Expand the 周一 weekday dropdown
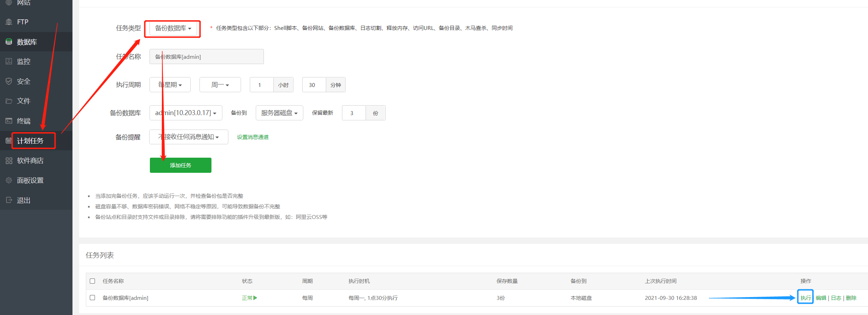The height and width of the screenshot is (315, 868). [x=220, y=85]
